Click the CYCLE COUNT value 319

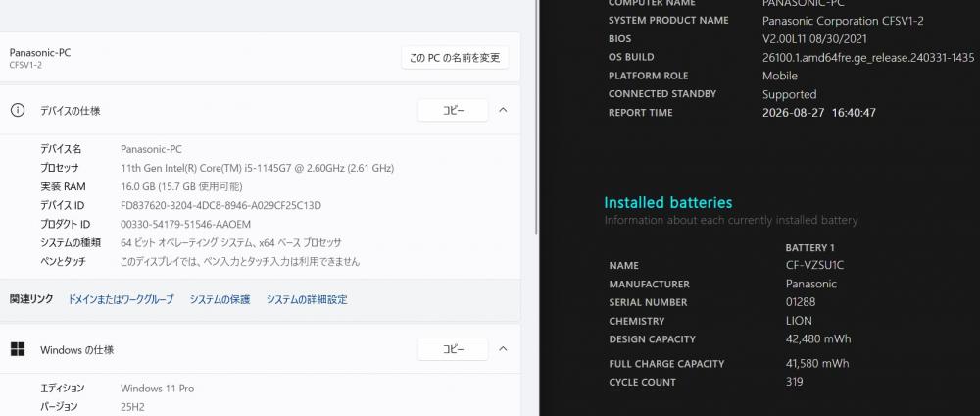tap(795, 382)
